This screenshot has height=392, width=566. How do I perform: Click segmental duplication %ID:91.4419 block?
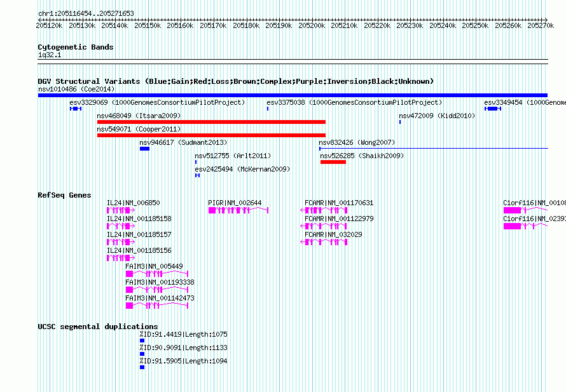(x=142, y=341)
